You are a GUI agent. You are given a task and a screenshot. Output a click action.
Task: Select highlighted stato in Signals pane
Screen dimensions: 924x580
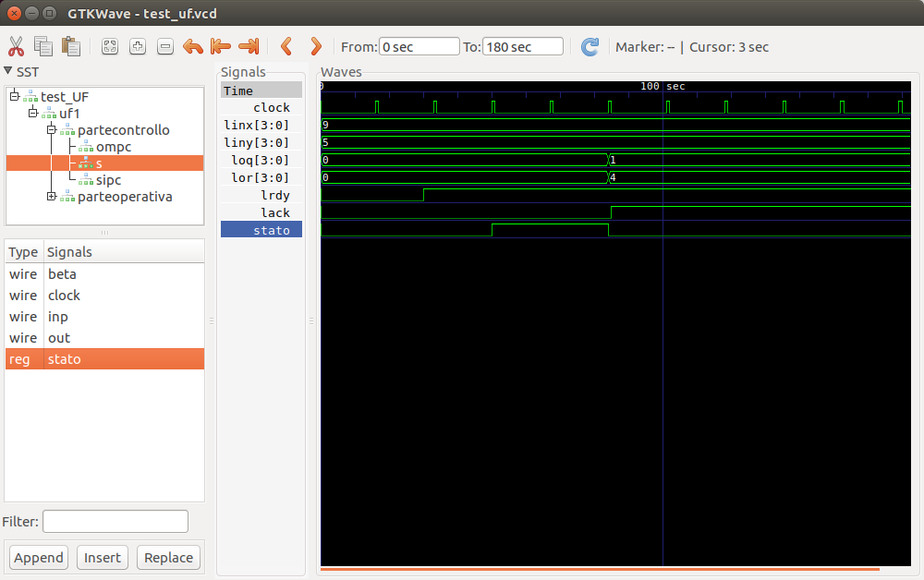(x=261, y=230)
